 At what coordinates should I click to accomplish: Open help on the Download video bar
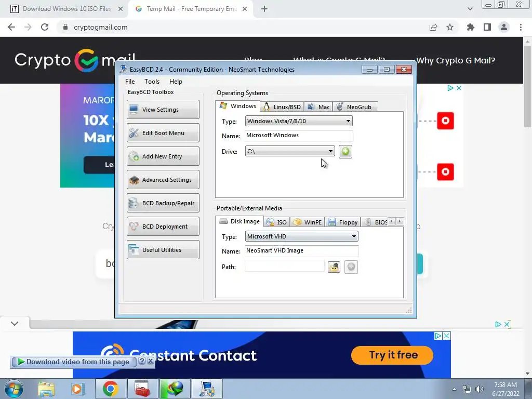click(x=142, y=362)
